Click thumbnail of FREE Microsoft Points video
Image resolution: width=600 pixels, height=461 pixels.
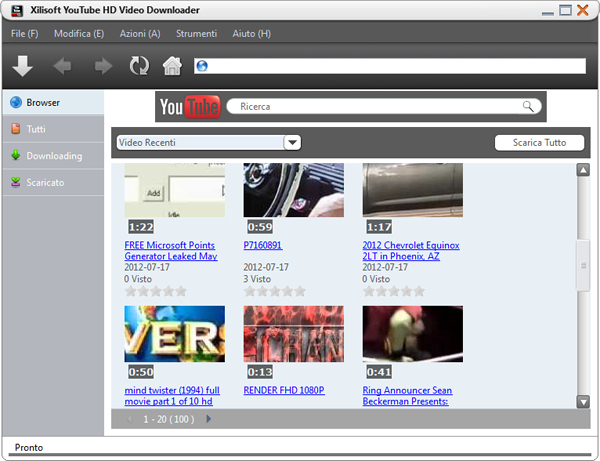coord(174,190)
